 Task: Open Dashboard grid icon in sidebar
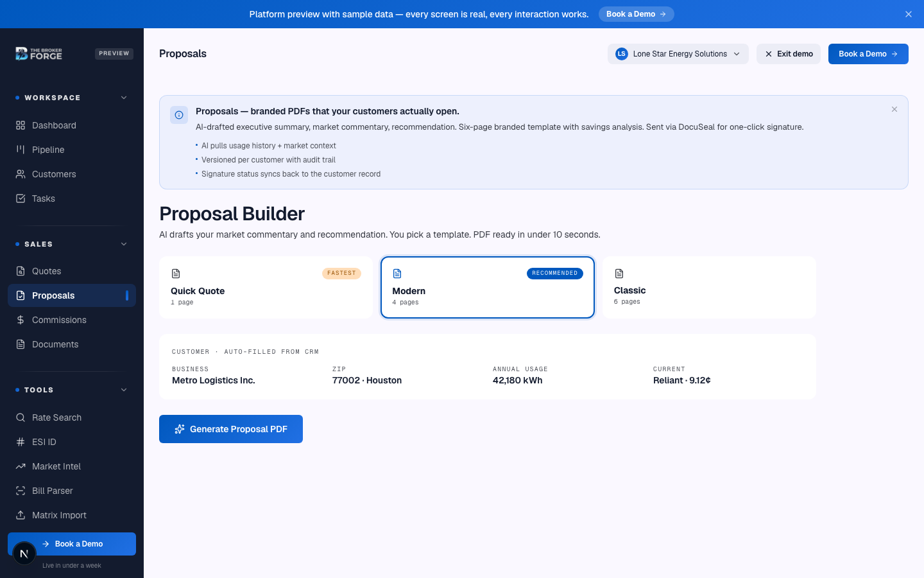point(21,125)
